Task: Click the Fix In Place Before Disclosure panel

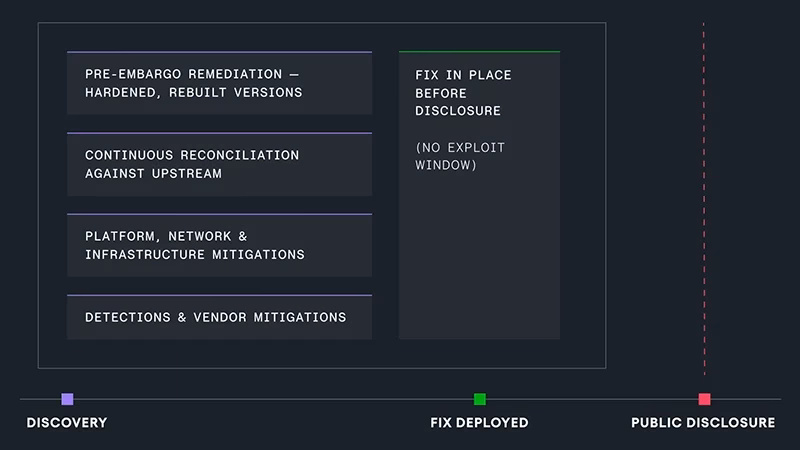Action: tap(480, 195)
